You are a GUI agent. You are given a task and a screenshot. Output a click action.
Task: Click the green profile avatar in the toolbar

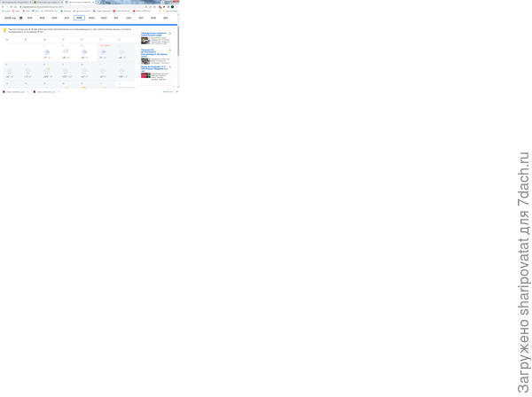tap(172, 7)
